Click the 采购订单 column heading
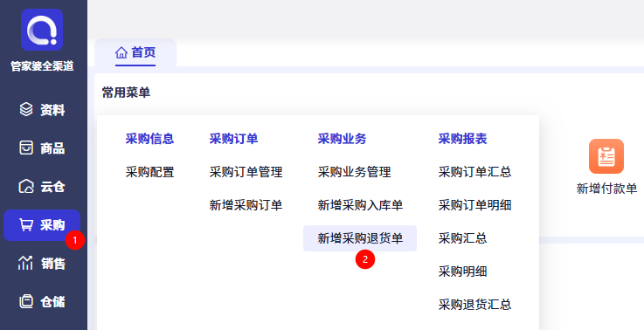 (233, 139)
